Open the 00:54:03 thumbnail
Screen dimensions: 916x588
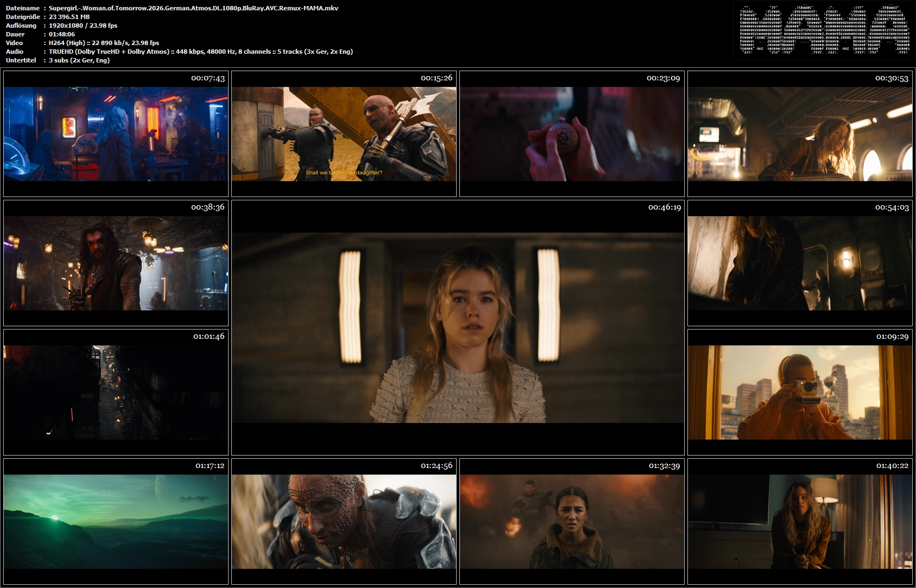pyautogui.click(x=800, y=263)
